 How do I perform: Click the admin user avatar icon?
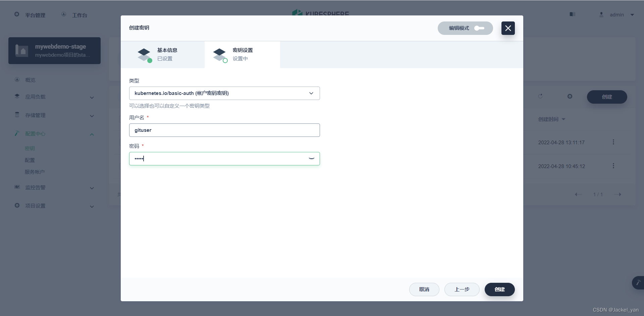[601, 14]
